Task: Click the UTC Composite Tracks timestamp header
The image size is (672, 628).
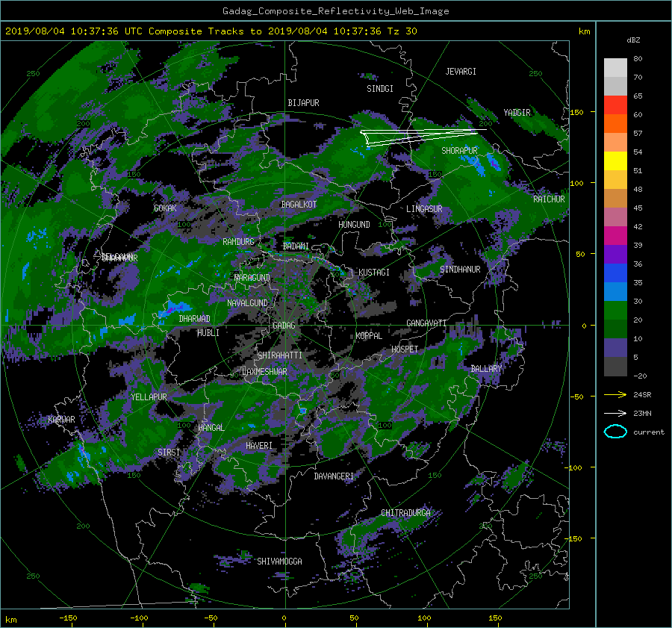Action: (x=211, y=31)
